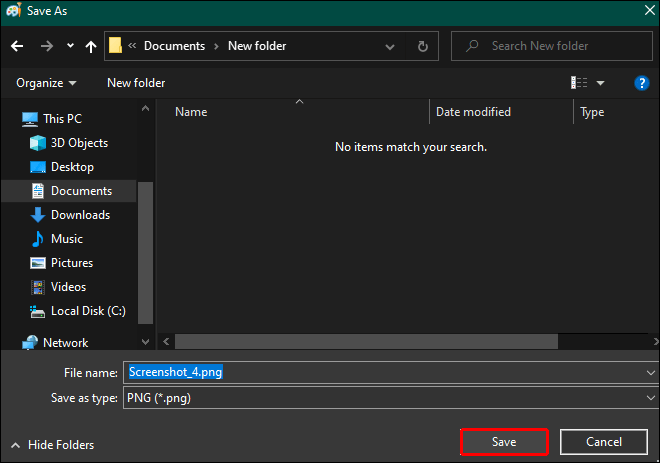
Task: Open the Organize menu
Action: tap(46, 83)
